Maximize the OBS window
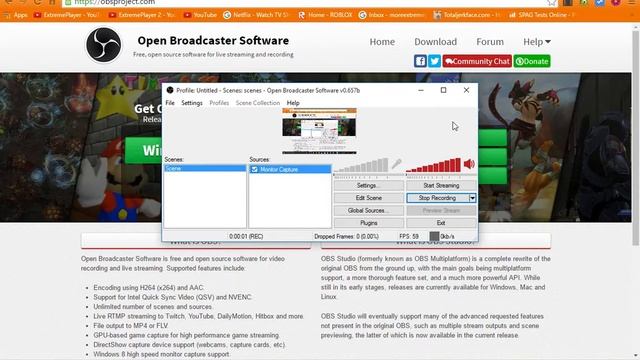This screenshot has height=360, width=640. click(x=443, y=90)
